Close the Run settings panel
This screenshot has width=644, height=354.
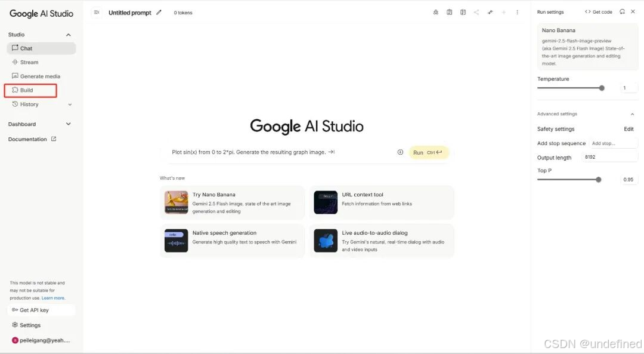633,11
